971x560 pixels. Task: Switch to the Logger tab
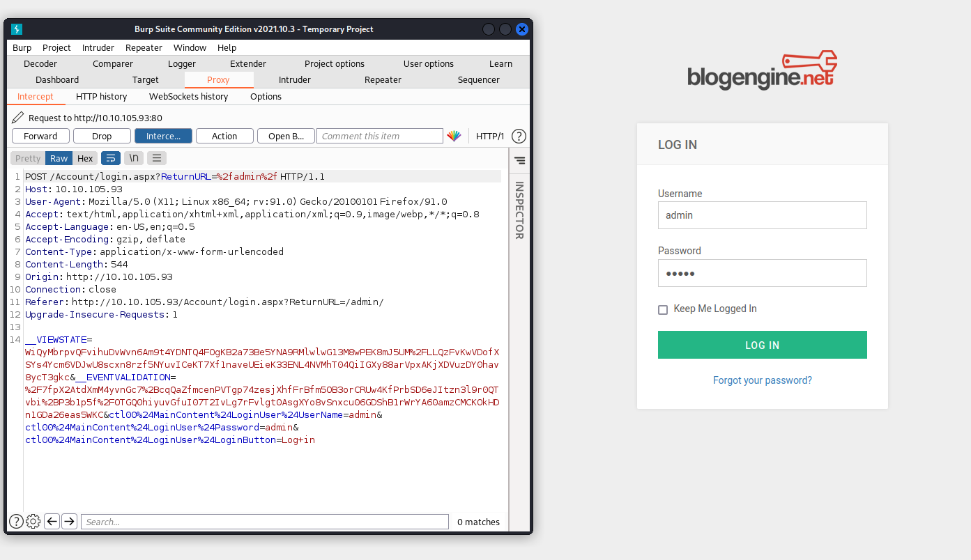pyautogui.click(x=182, y=63)
